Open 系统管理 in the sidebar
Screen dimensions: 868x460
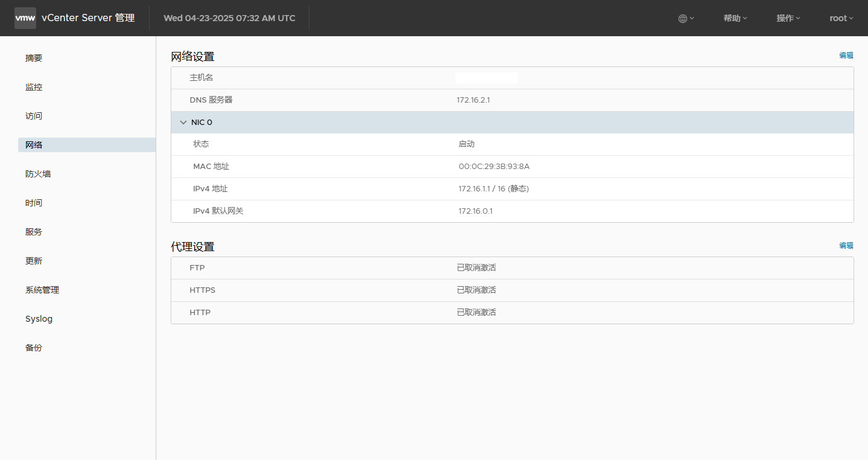42,290
